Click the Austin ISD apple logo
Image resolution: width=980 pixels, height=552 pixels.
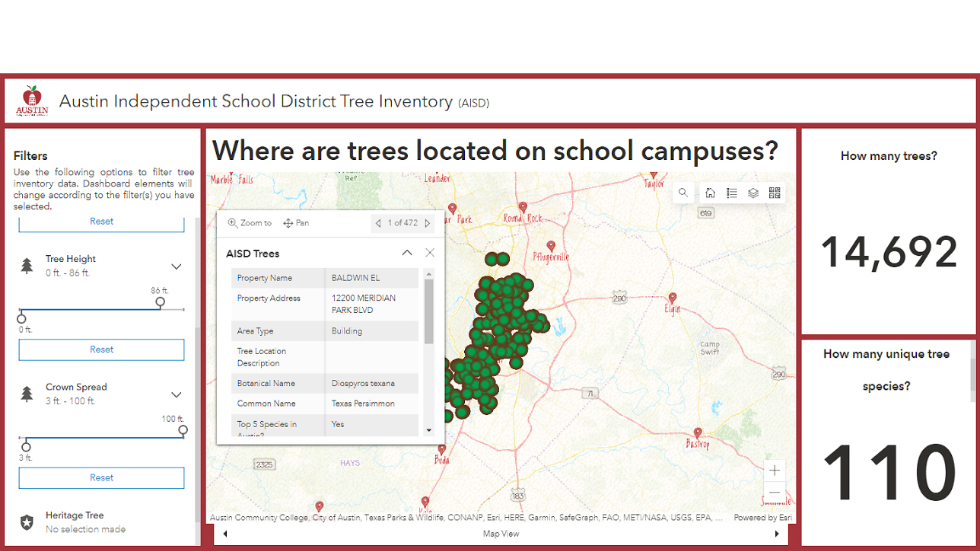coord(32,101)
